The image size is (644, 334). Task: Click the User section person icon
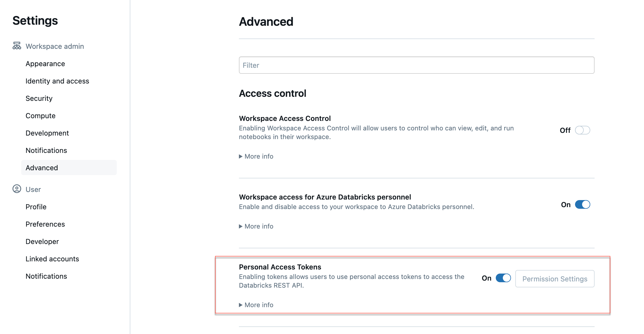[17, 189]
